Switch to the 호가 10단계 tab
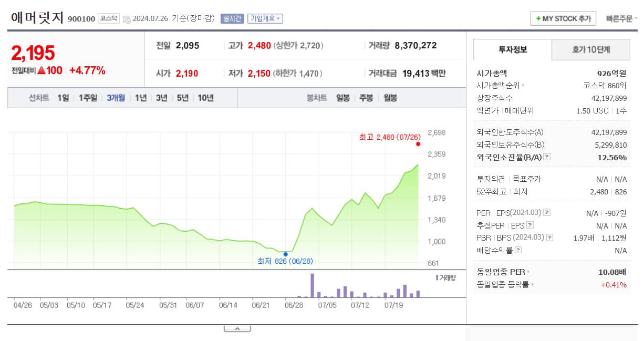Viewport: 644px width, 341px height. 590,49
